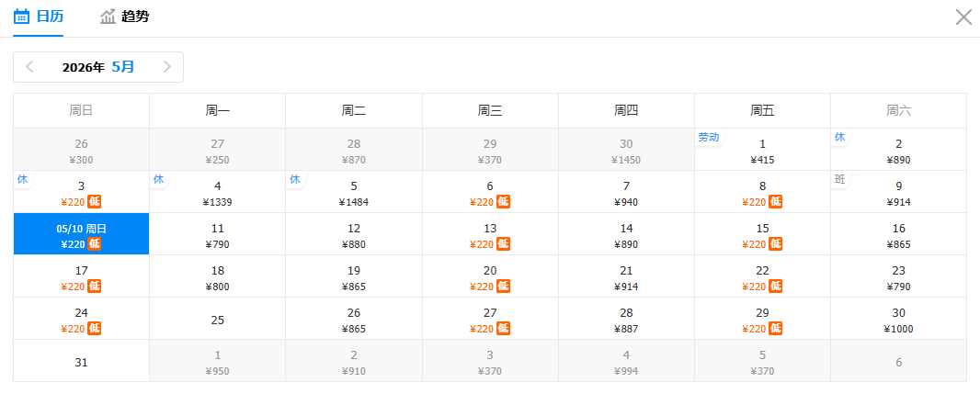Click the 低 badge on May 13
The image size is (980, 405).
pos(504,244)
